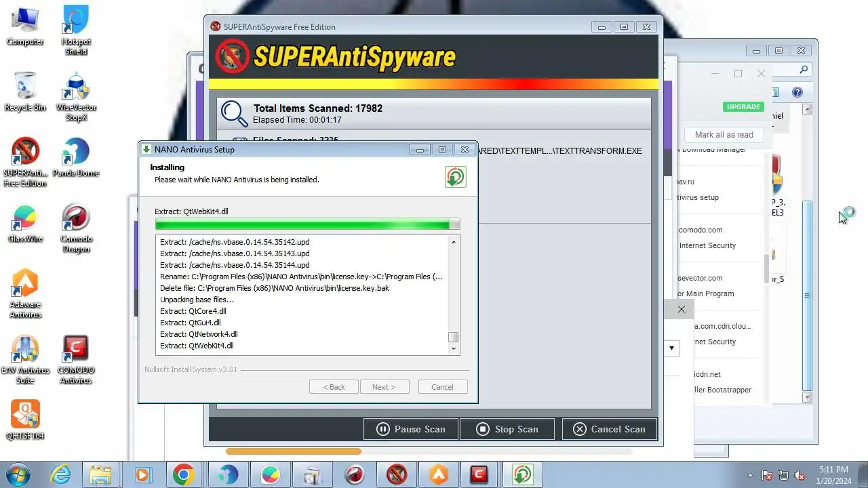
Task: Click the green UPGRADE badge
Action: pos(743,106)
